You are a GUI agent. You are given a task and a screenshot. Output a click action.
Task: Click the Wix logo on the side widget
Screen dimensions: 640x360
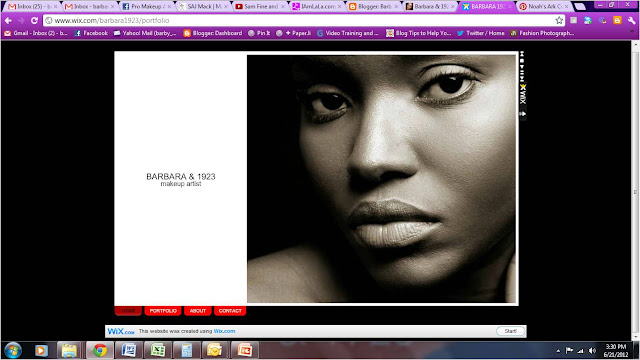[522, 94]
